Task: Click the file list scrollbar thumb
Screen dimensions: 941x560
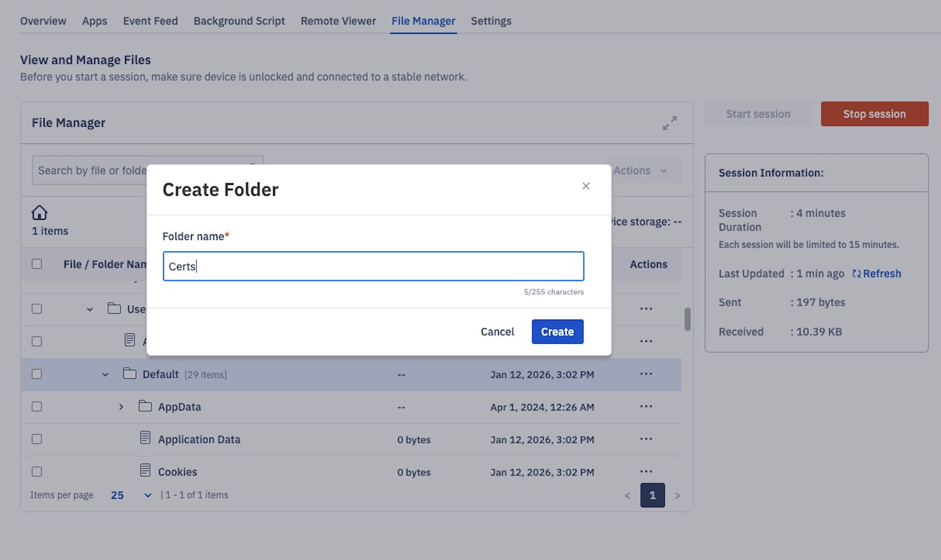Action: (687, 319)
